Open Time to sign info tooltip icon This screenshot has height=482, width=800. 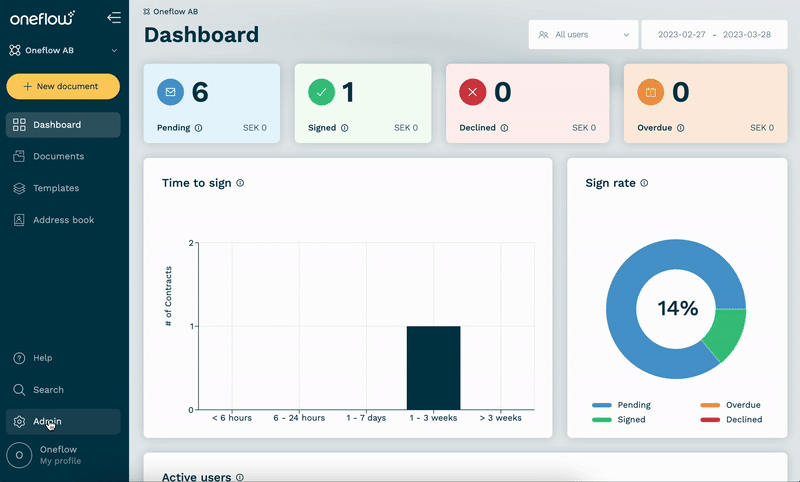[240, 183]
